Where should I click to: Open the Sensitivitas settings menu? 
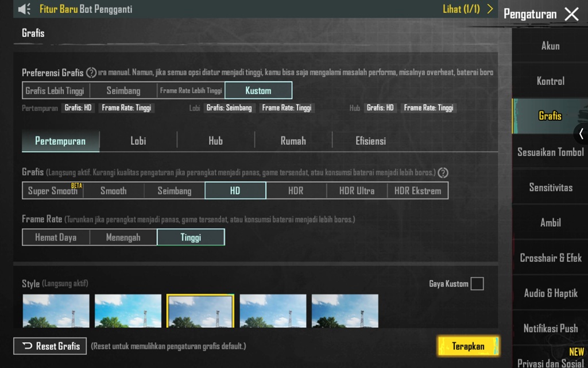tap(550, 187)
